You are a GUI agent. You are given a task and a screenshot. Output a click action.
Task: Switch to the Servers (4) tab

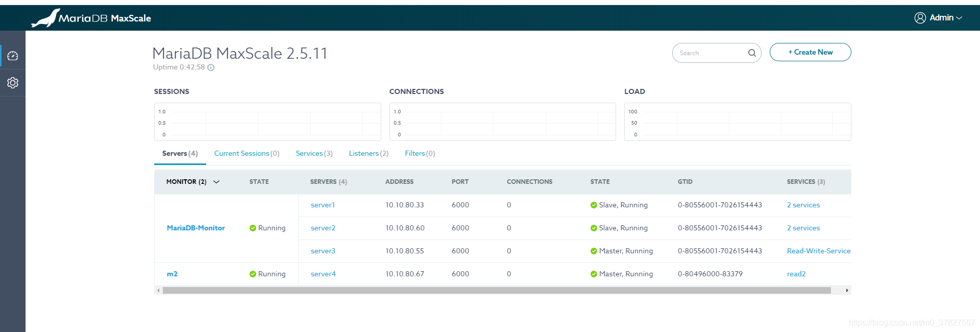pyautogui.click(x=180, y=153)
